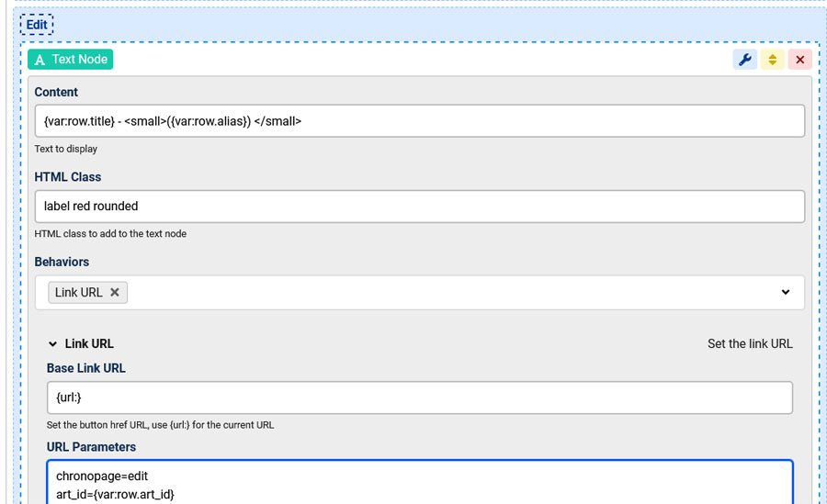Click the A icon in Text Node badge
Viewport: 827px width, 504px height.
point(40,60)
